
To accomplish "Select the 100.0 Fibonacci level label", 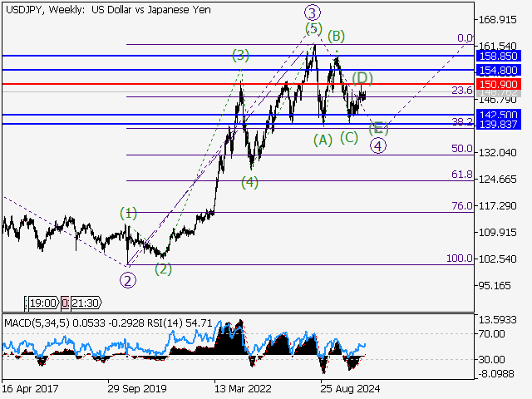I will pos(459,259).
